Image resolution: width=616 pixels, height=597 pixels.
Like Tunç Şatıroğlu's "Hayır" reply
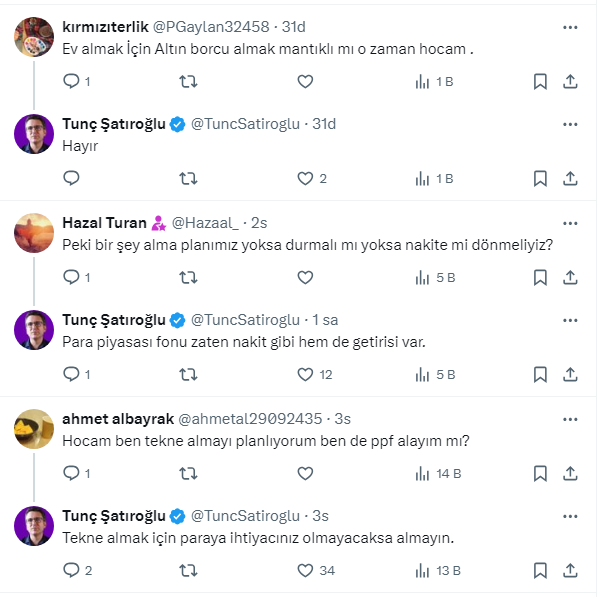point(306,179)
